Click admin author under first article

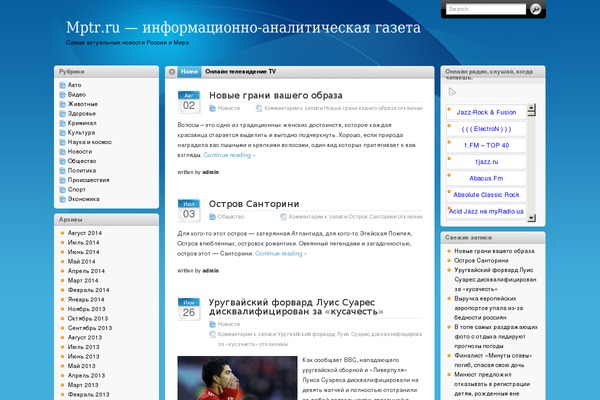210,172
